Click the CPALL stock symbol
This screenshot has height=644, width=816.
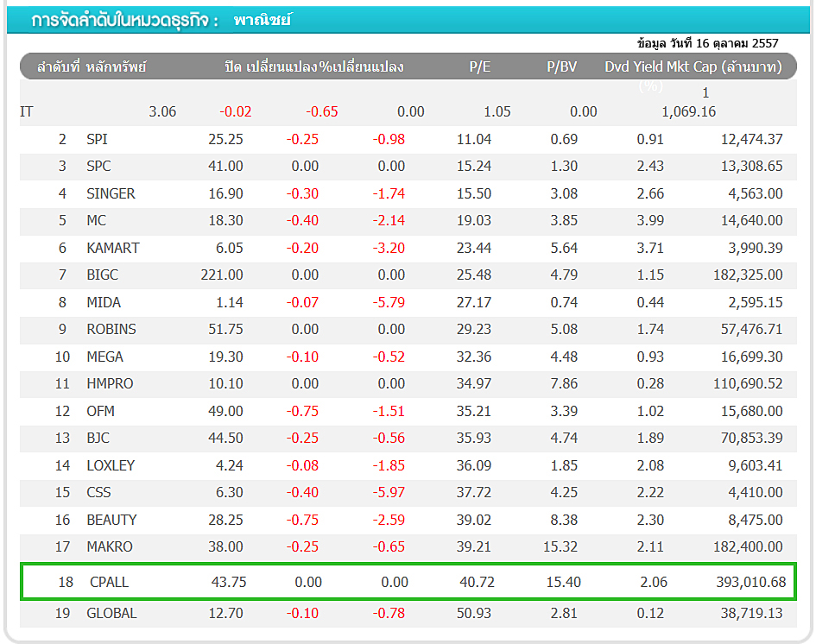coord(109,582)
